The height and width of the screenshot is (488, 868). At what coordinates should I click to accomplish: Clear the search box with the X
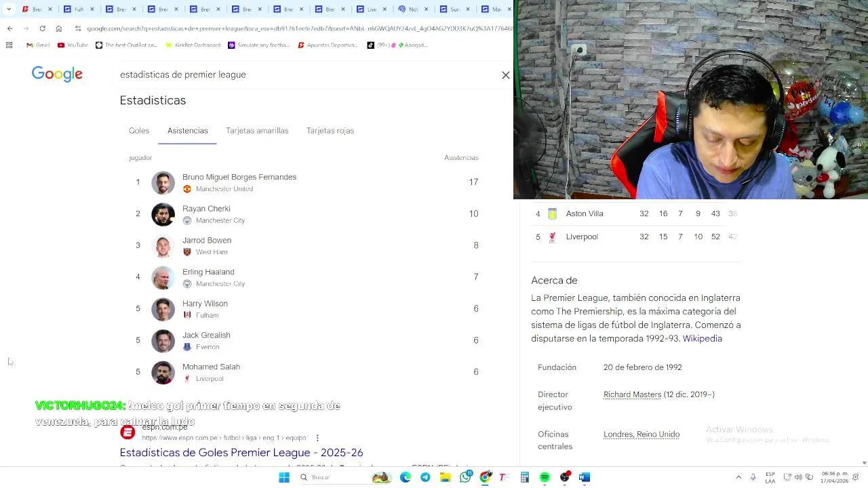click(505, 75)
